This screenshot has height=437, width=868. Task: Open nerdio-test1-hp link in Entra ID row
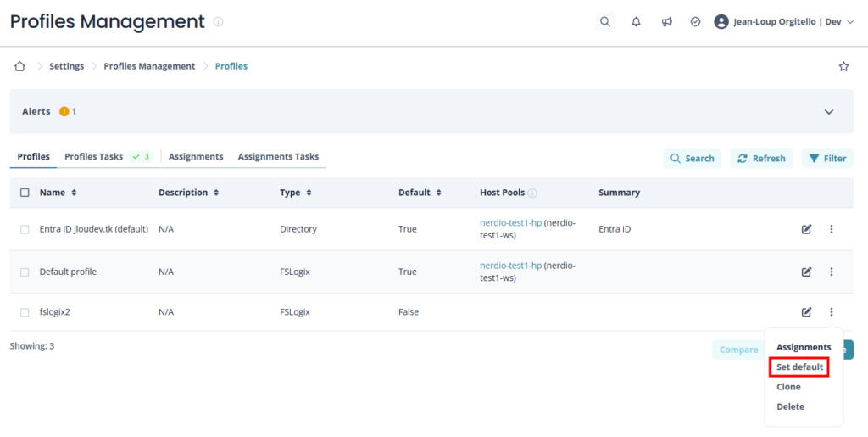[x=510, y=222]
